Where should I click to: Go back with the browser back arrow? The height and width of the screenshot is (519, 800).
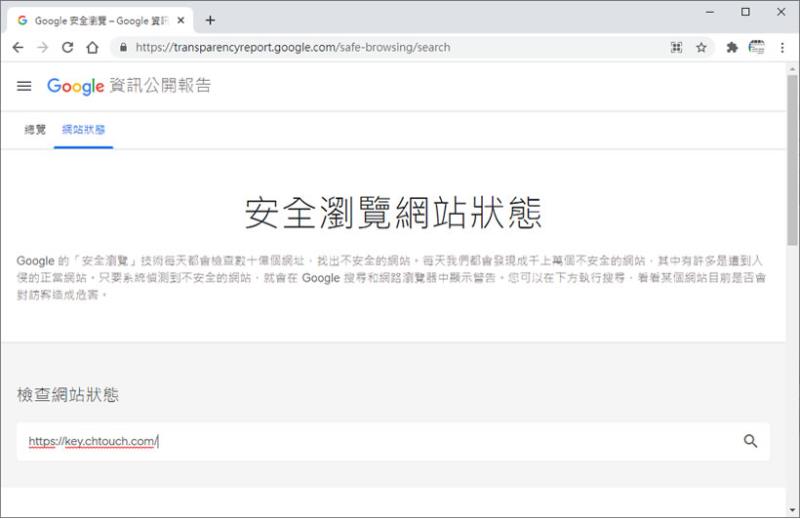click(x=18, y=47)
